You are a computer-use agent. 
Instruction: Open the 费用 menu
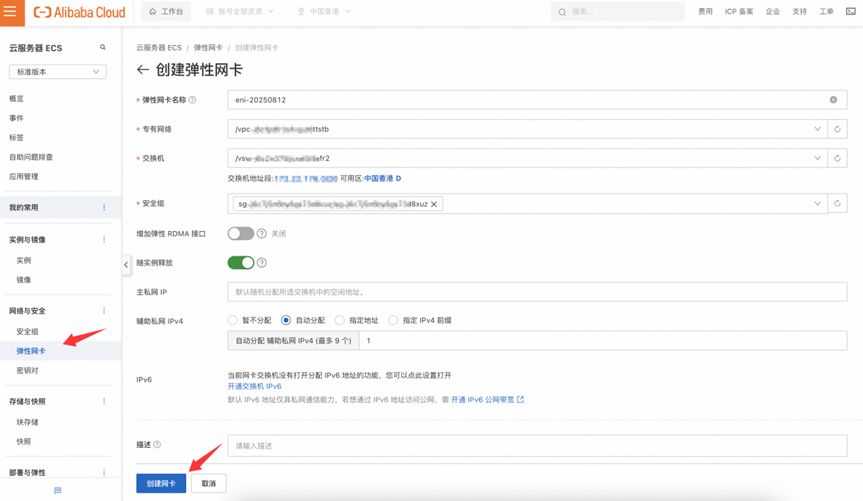pos(706,12)
